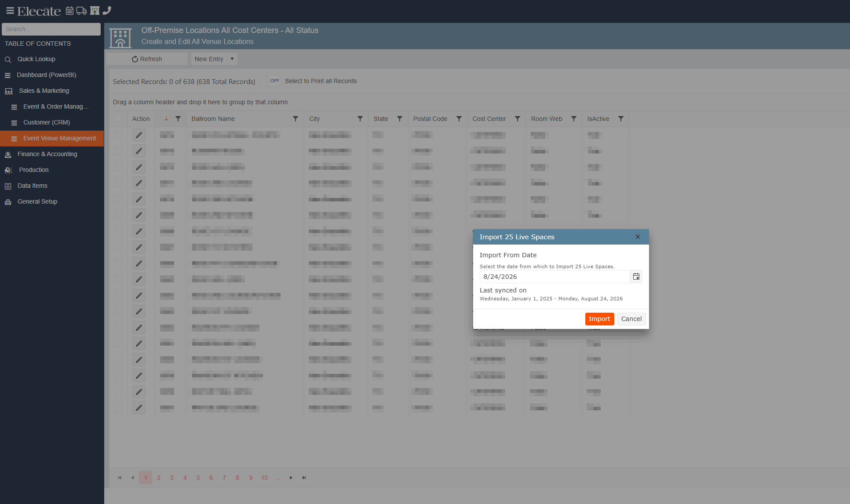The height and width of the screenshot is (504, 850).
Task: Go to page 9 in pagination
Action: pyautogui.click(x=251, y=478)
